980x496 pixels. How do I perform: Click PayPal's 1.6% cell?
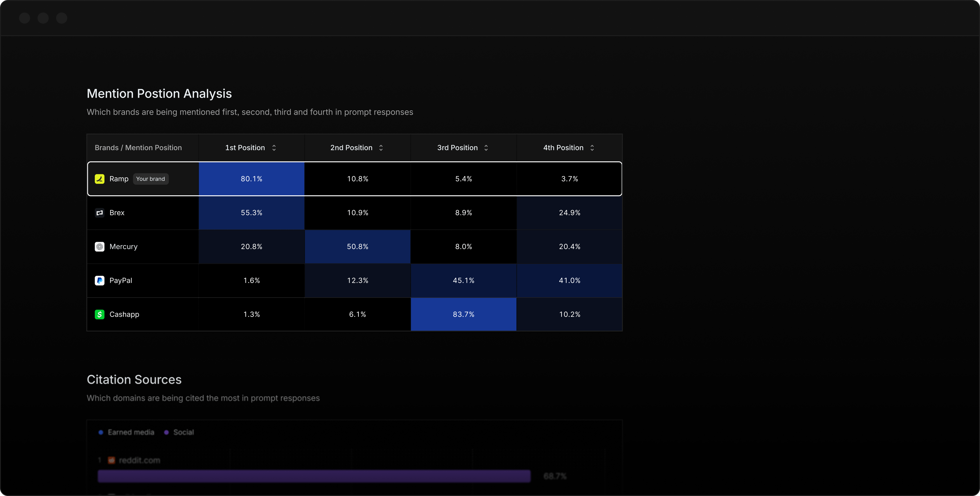click(x=252, y=280)
